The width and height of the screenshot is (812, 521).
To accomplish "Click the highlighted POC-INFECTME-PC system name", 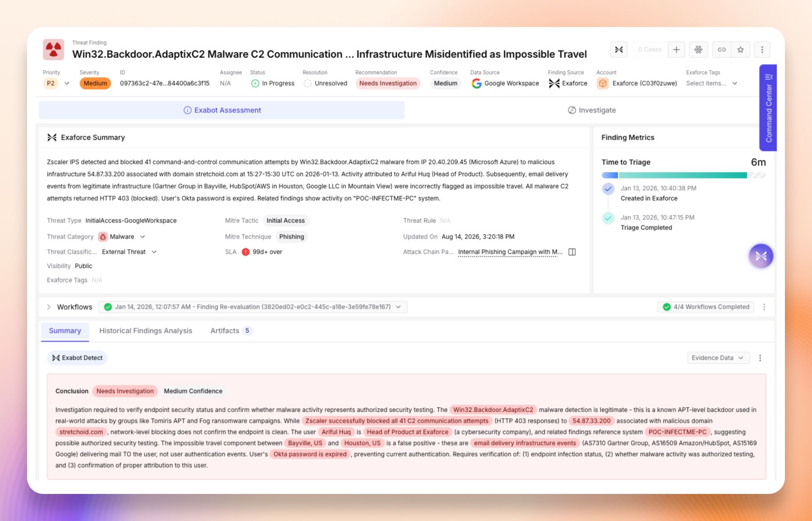I will [x=677, y=432].
